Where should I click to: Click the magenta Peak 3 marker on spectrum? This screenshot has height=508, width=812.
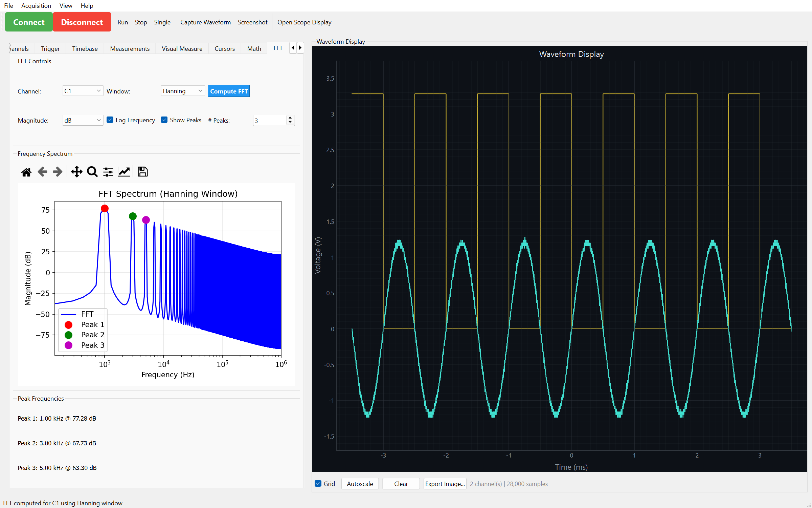[146, 220]
